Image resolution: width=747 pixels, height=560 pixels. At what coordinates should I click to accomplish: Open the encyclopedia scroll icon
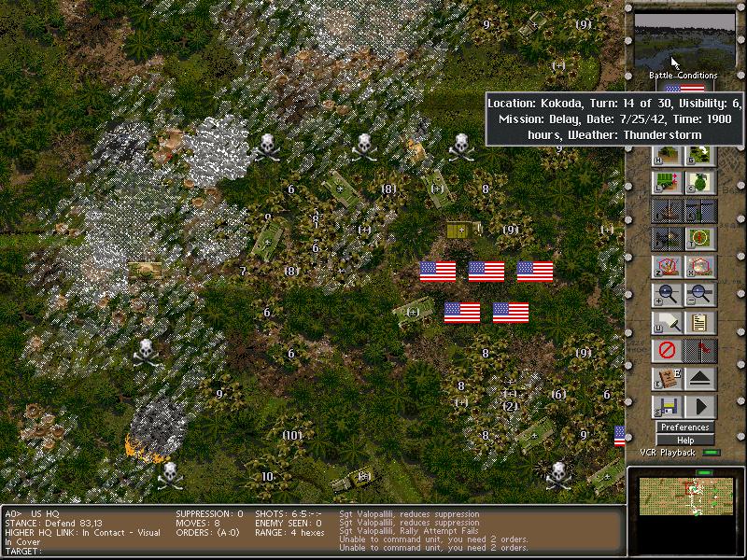click(667, 378)
